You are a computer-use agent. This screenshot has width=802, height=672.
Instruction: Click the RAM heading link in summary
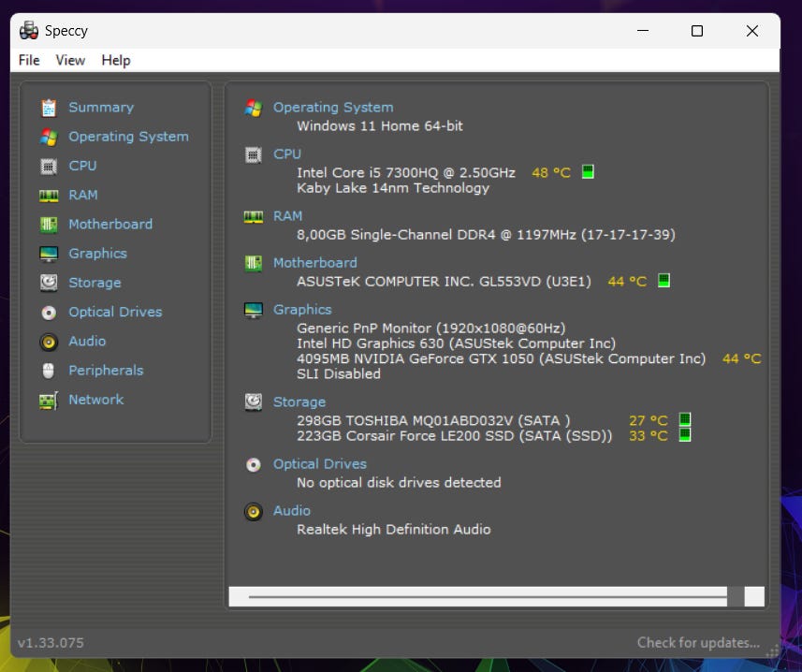(x=288, y=216)
